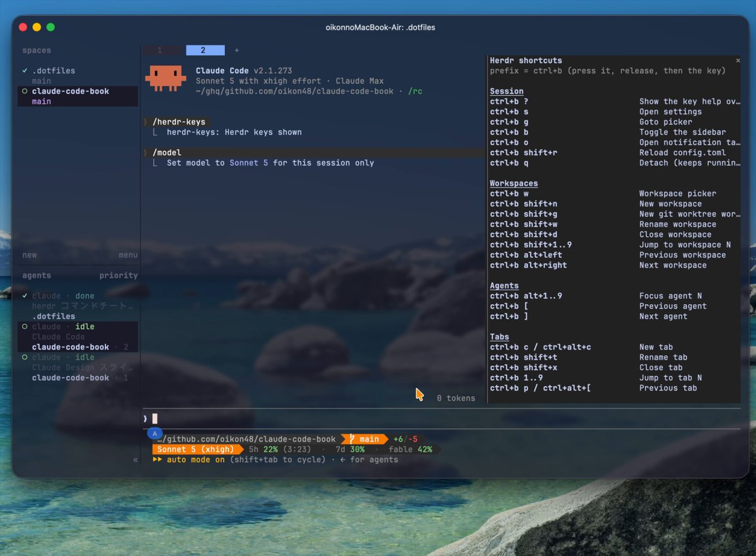Click the +6/-5 diff stats

coord(405,439)
